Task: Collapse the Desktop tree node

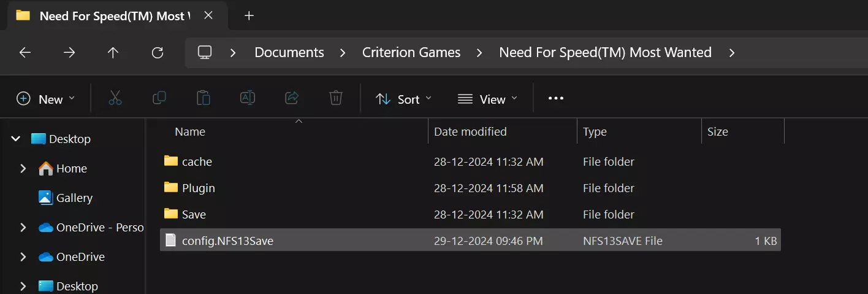Action: click(x=15, y=139)
